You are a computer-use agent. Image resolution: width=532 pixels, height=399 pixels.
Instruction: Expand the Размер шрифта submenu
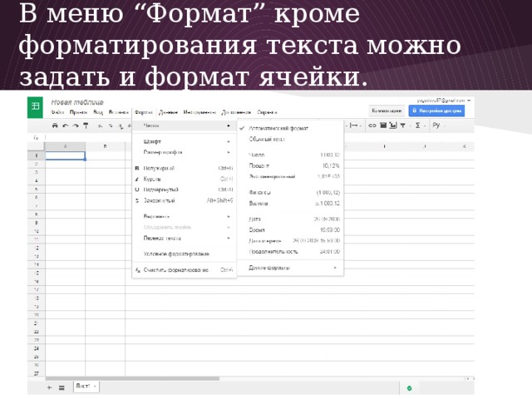[x=185, y=152]
